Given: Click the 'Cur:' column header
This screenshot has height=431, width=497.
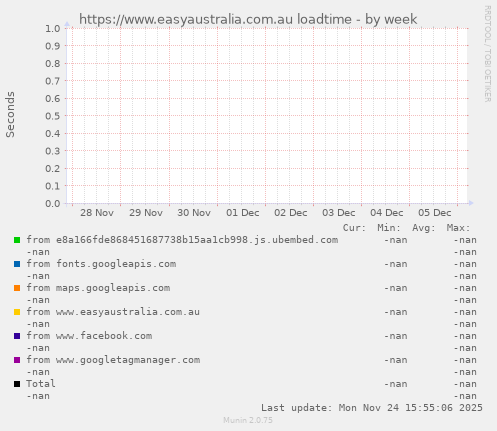Looking at the screenshot, I should pos(354,228).
